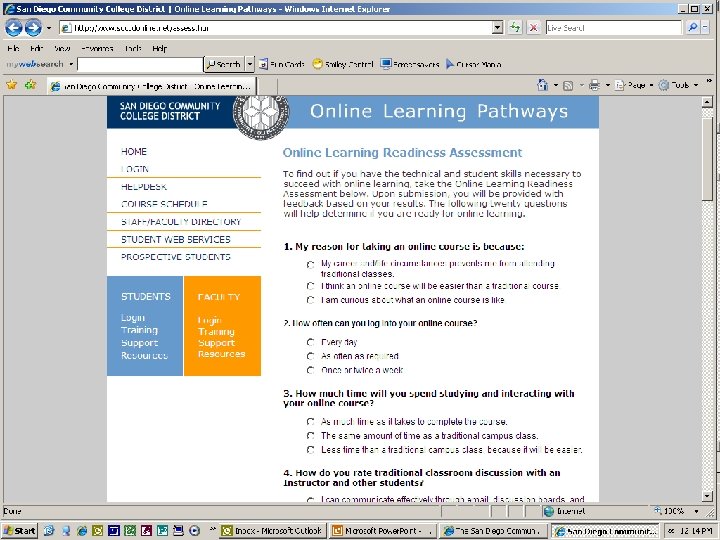Viewport: 720px width, 540px height.
Task: Select 'Every day' radio option
Action: click(x=311, y=342)
